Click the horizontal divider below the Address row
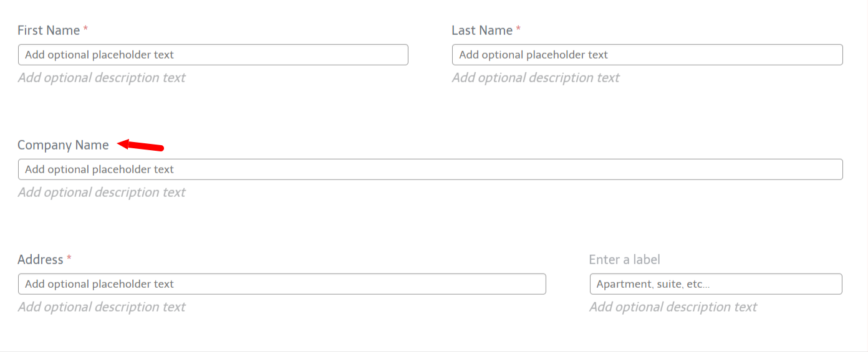Screen dimensions: 868x352 click(434, 351)
